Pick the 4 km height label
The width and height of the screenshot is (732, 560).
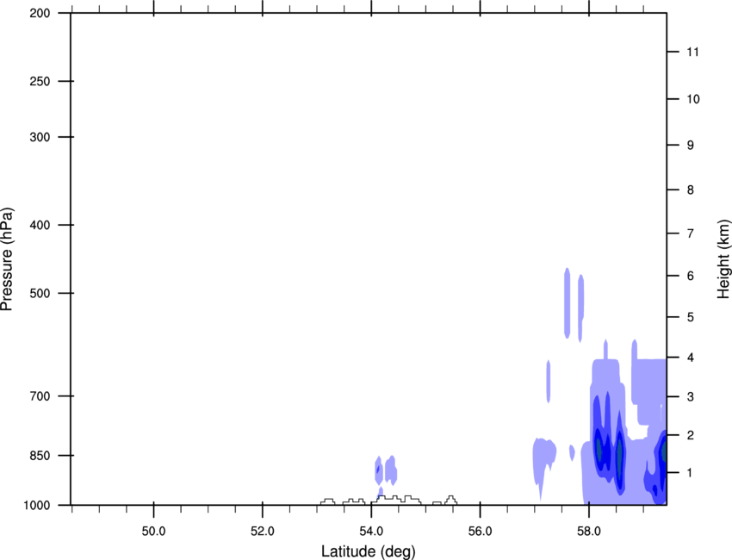pos(691,358)
